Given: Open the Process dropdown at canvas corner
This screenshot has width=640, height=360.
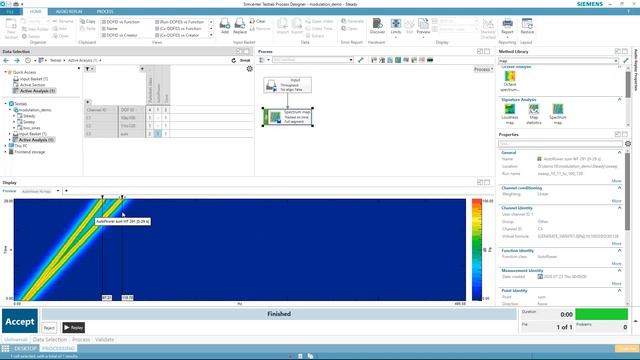Looking at the screenshot, I should [x=483, y=69].
